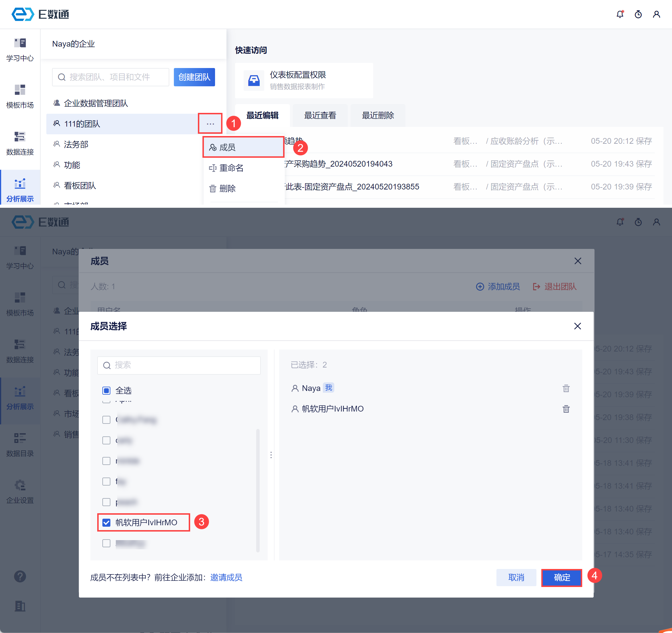The image size is (672, 633).
Task: Remove 帆软用户IvIHrMO using trash icon
Action: [x=566, y=409]
